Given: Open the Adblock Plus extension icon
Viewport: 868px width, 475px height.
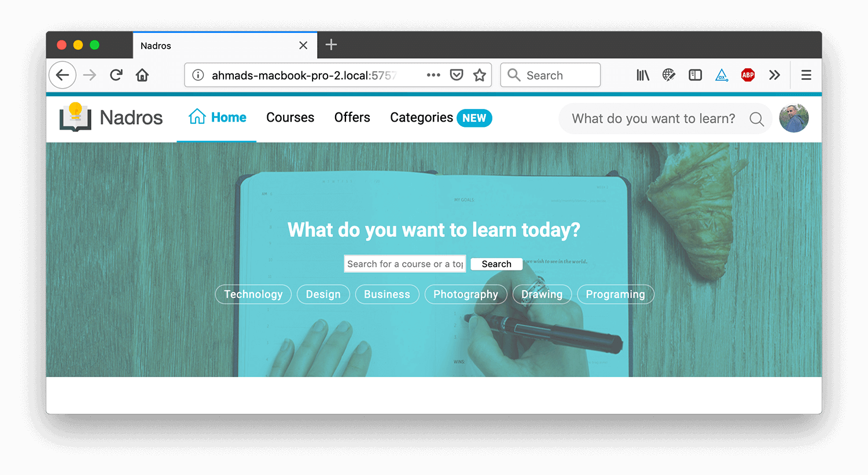Looking at the screenshot, I should 748,75.
